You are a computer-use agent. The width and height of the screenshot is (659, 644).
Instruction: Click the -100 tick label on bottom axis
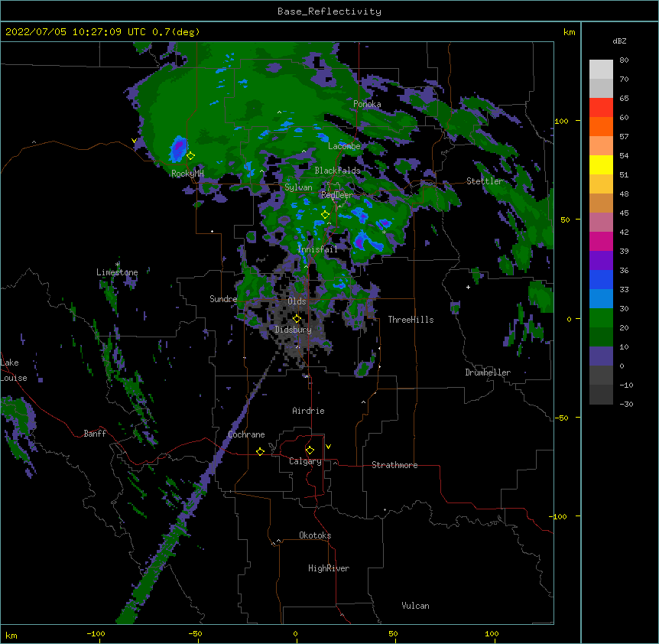(96, 634)
